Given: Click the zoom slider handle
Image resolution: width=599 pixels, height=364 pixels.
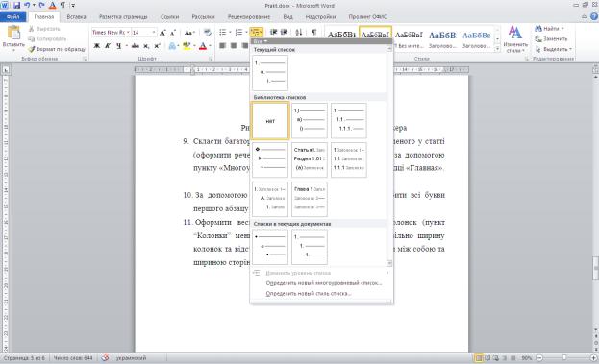Looking at the screenshot, I should (563, 358).
